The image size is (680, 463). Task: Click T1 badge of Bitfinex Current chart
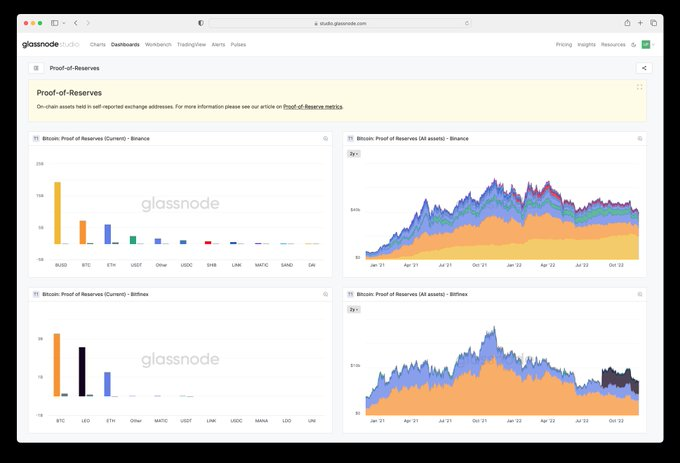click(36, 294)
